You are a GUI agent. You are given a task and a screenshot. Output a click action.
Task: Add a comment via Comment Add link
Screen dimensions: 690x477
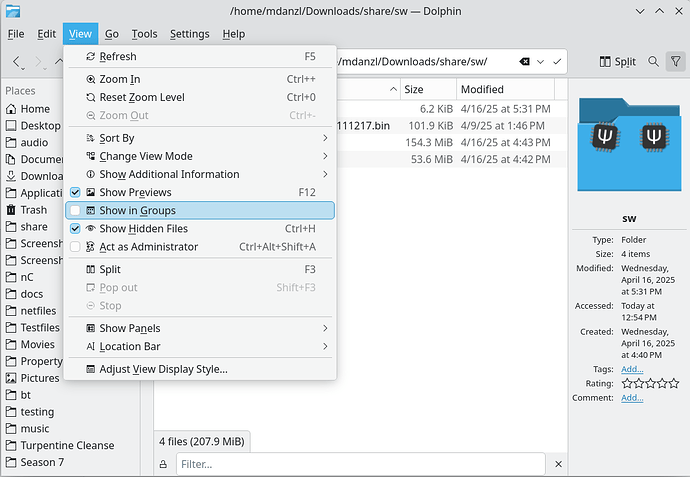632,398
